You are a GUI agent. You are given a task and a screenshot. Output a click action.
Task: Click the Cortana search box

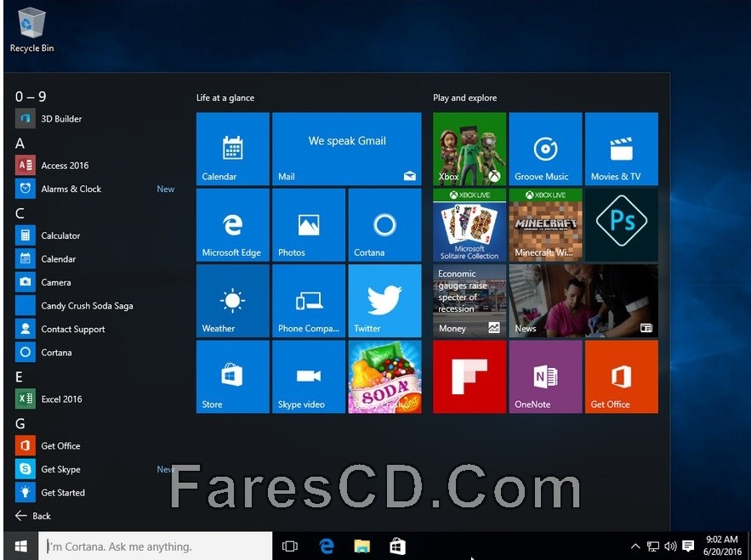click(155, 546)
